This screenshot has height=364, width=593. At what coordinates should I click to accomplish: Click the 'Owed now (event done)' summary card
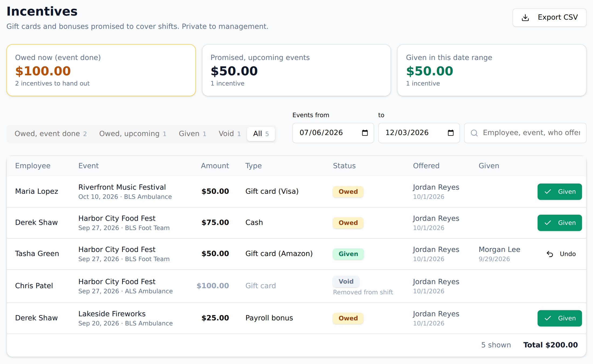(101, 70)
